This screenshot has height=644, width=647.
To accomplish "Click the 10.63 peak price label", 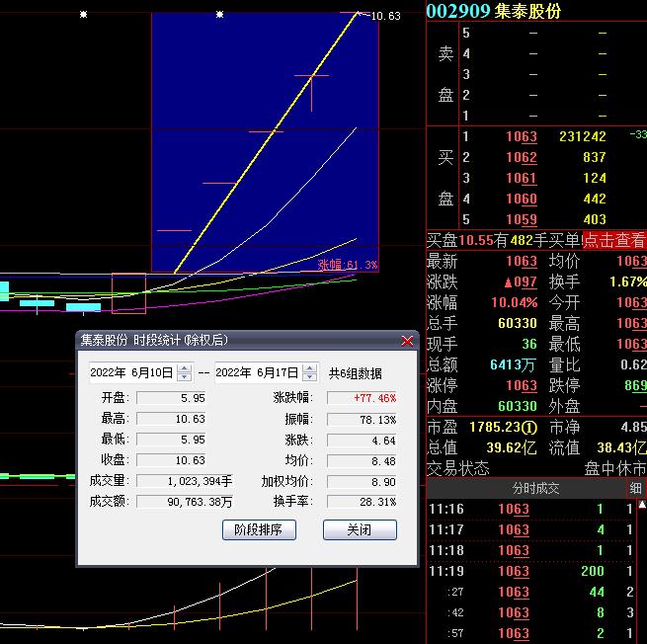I will tap(386, 16).
